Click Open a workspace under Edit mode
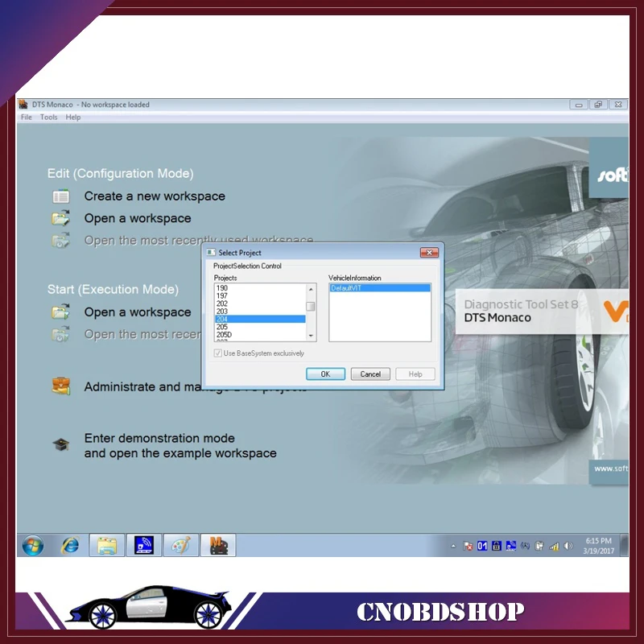 point(138,218)
